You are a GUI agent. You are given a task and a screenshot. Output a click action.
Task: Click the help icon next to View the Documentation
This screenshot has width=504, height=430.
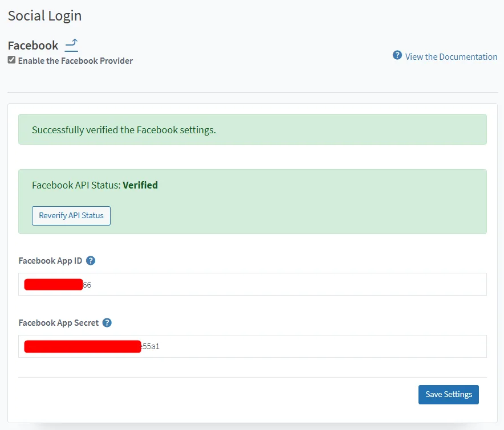pos(396,55)
